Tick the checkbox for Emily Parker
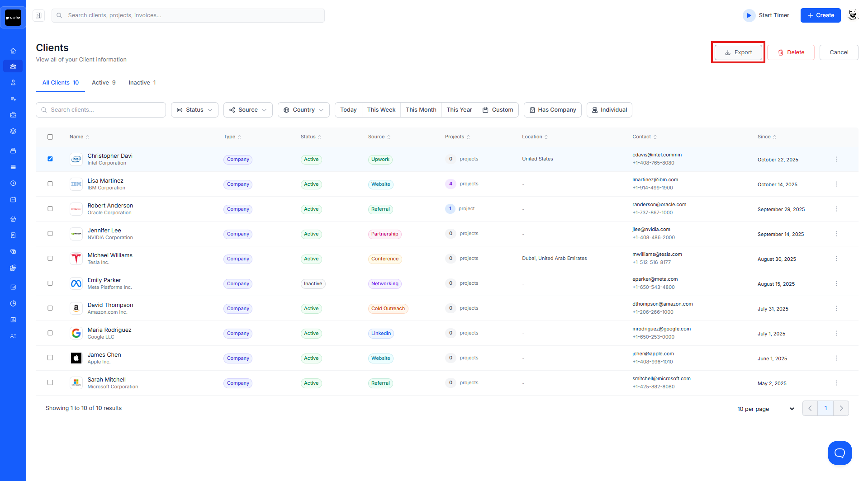Screen dimensions: 868x481 click(x=50, y=283)
